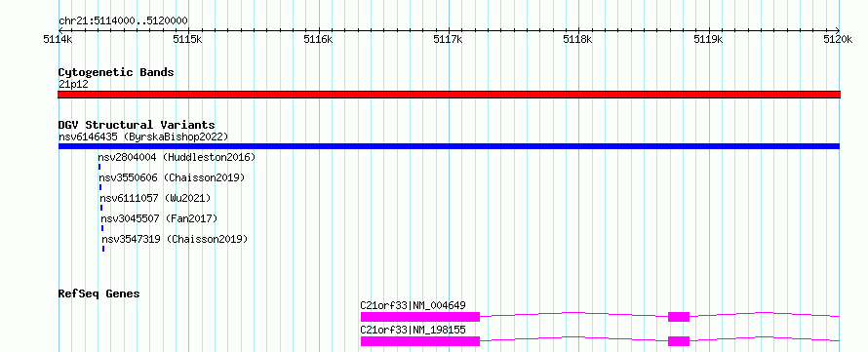Select the small second exon of NM_004649
The width and height of the screenshot is (868, 352).
[679, 317]
